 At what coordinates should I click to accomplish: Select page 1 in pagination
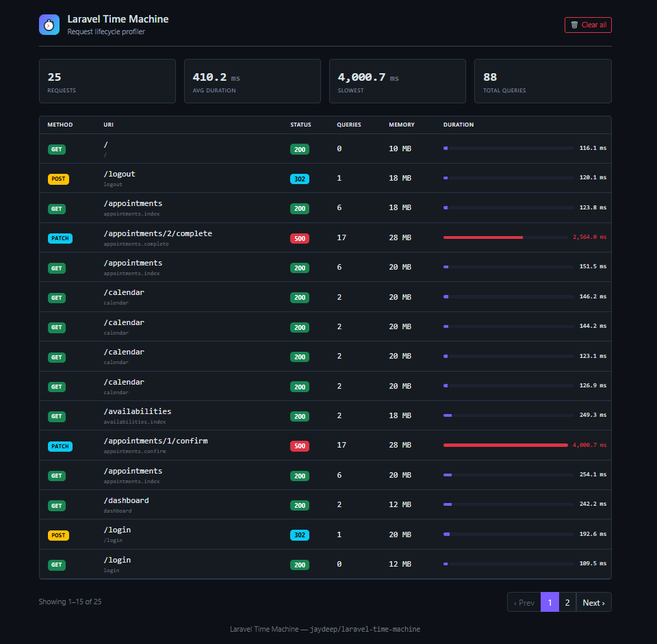[x=550, y=602]
